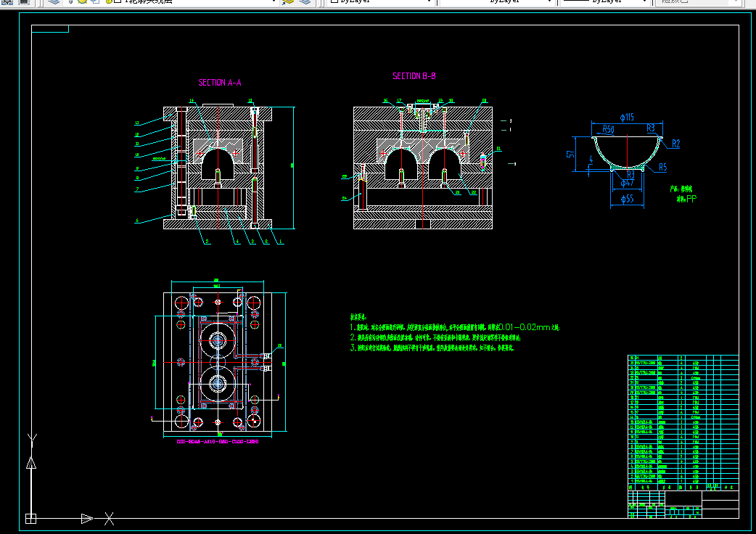756x534 pixels.
Task: Click balloon 25 beside the plan view
Action: point(279,345)
